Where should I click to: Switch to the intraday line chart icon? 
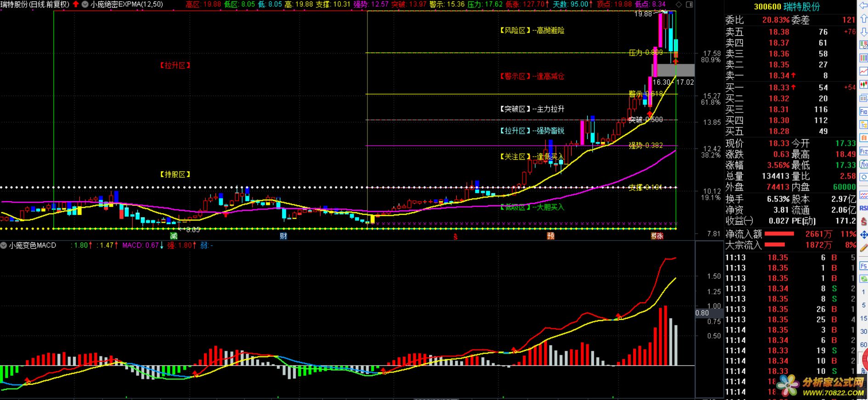point(863,71)
